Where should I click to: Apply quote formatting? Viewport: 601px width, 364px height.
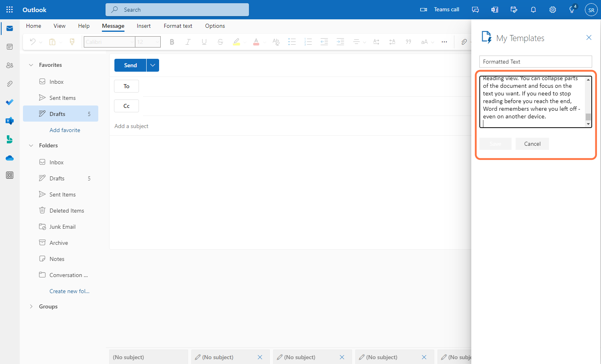408,42
